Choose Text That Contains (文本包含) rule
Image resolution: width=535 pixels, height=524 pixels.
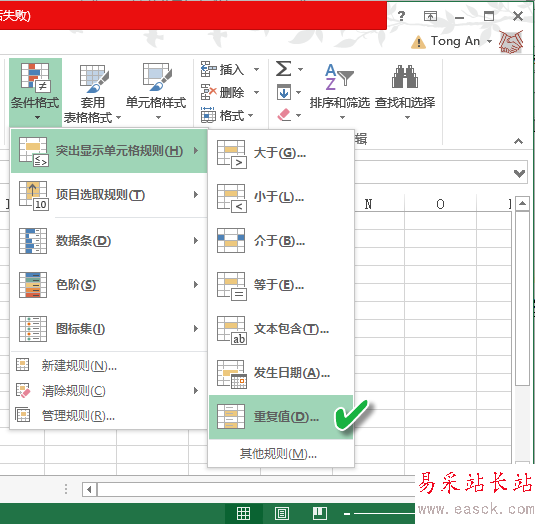(281, 329)
